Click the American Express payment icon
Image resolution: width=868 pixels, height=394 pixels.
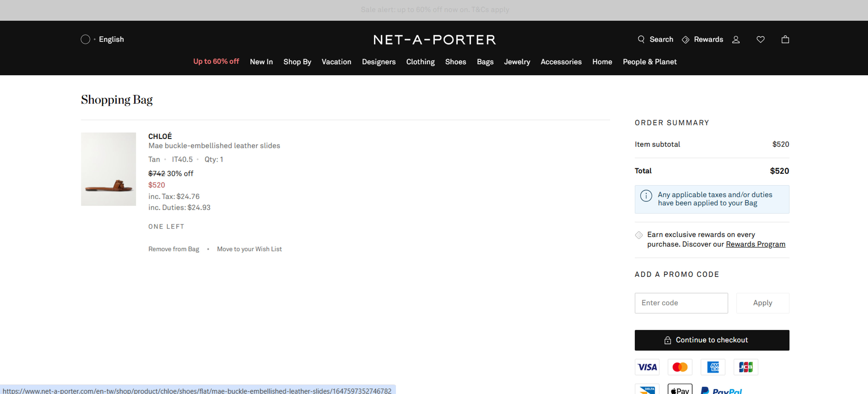coord(713,367)
